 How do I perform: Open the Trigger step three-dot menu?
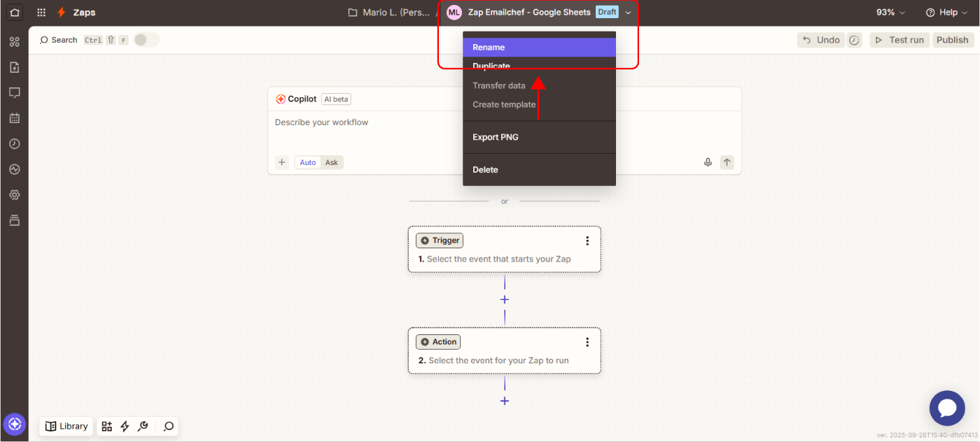(587, 241)
